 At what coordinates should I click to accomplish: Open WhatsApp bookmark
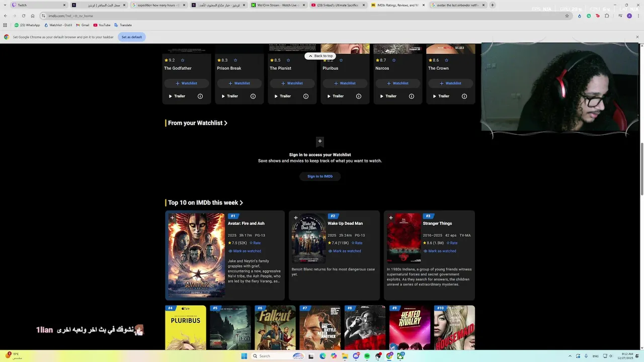[x=27, y=25]
